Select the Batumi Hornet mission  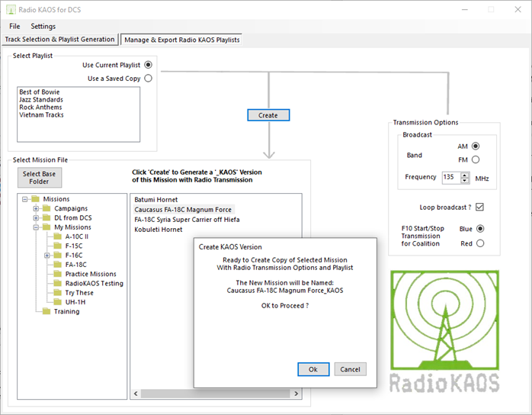click(155, 200)
